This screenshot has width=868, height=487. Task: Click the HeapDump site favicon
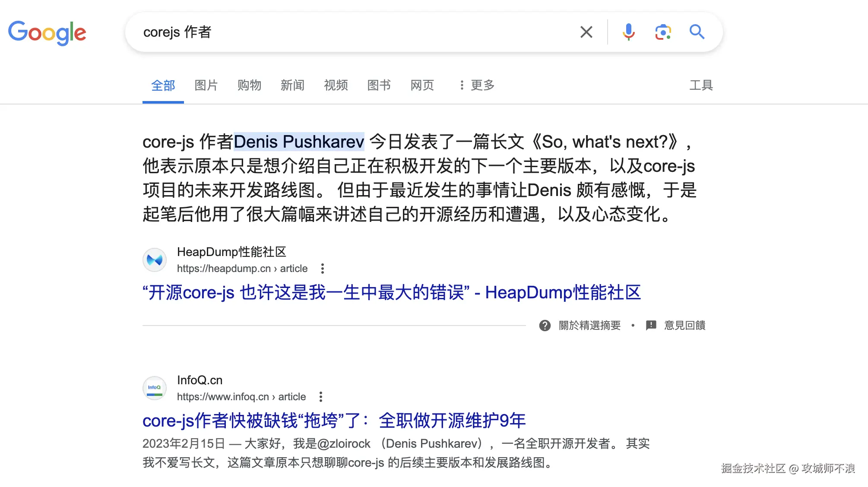point(155,260)
